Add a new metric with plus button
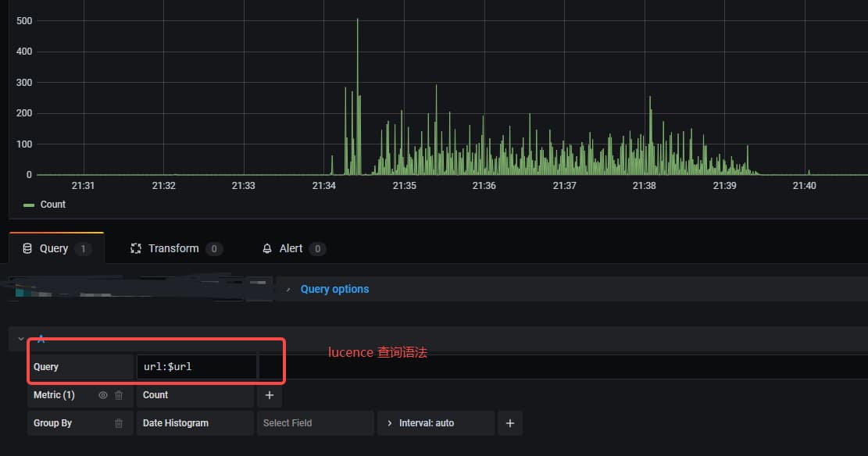 pos(270,395)
